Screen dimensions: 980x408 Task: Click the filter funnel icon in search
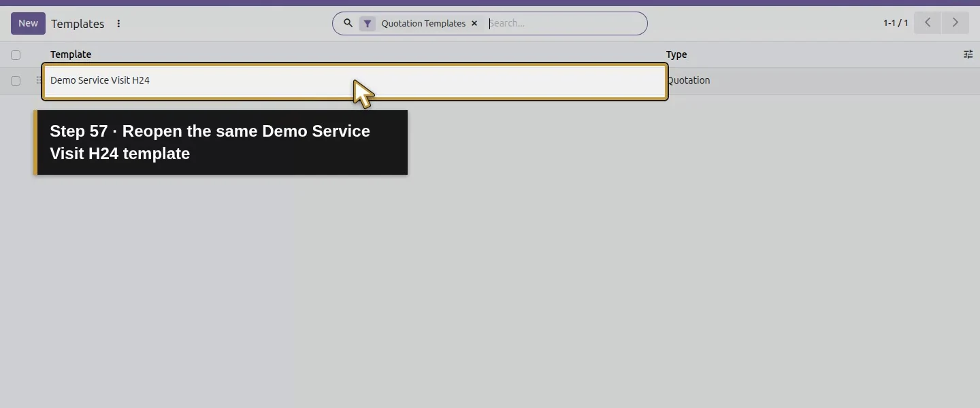367,24
